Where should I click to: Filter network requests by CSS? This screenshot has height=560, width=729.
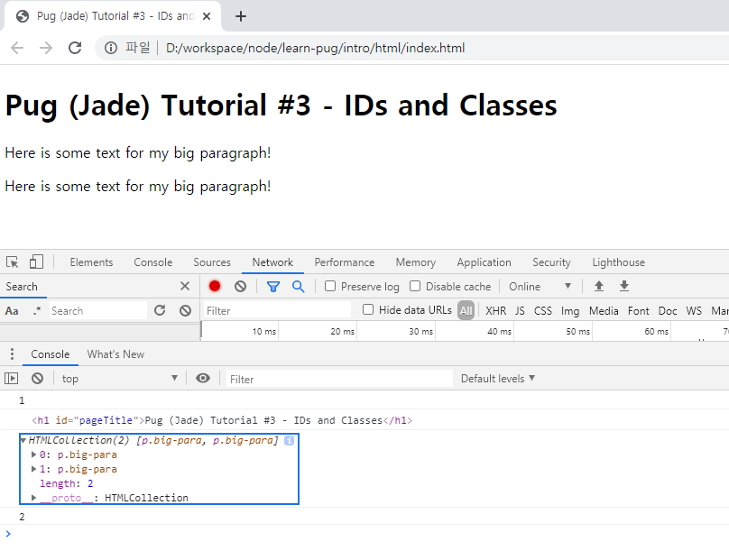click(x=542, y=311)
